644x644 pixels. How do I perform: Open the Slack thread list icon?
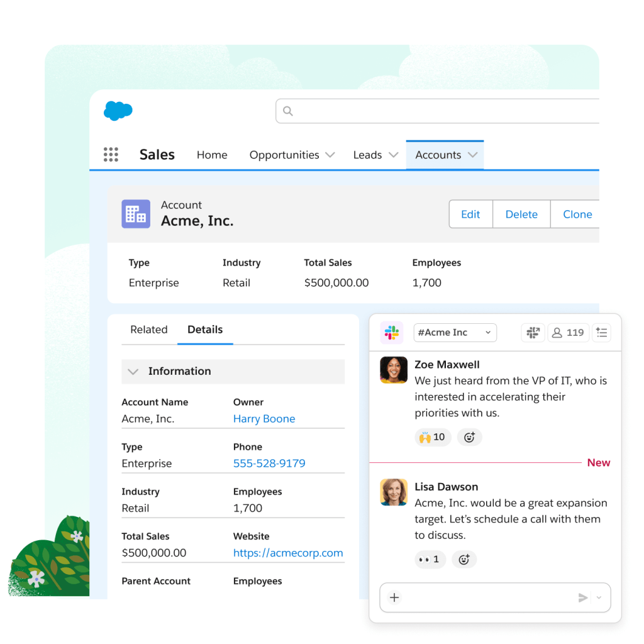click(602, 332)
